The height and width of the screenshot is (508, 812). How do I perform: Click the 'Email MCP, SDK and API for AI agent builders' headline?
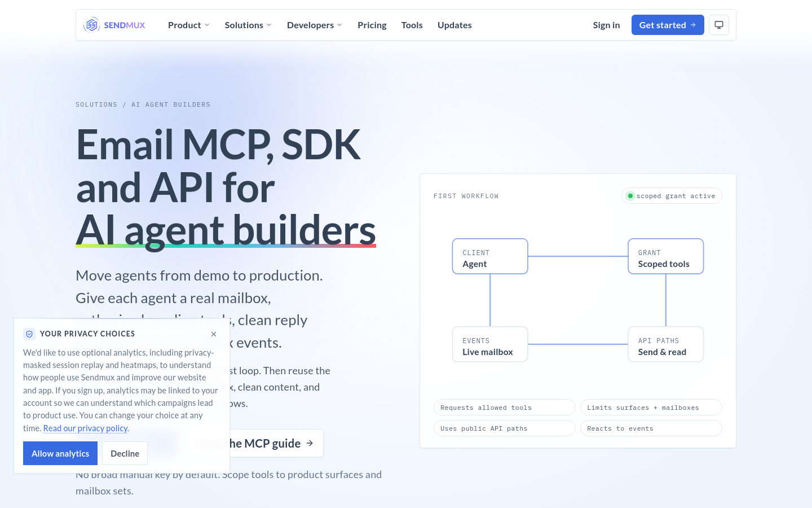click(226, 187)
